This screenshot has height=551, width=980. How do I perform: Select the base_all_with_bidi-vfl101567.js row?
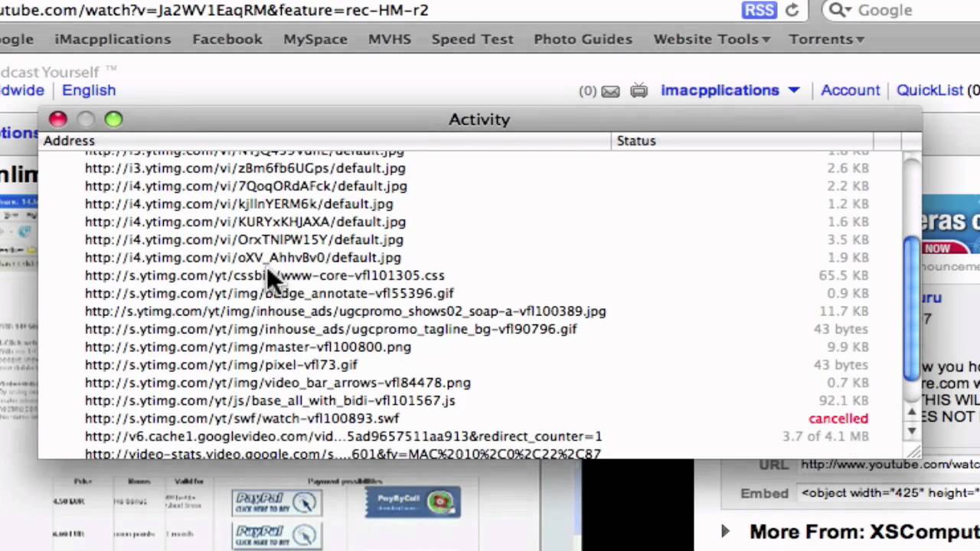point(471,401)
